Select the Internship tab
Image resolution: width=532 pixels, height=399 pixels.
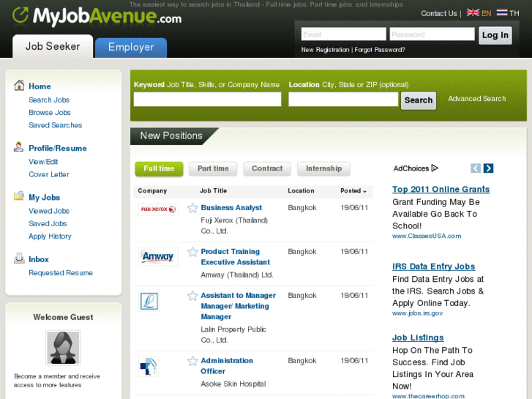323,168
